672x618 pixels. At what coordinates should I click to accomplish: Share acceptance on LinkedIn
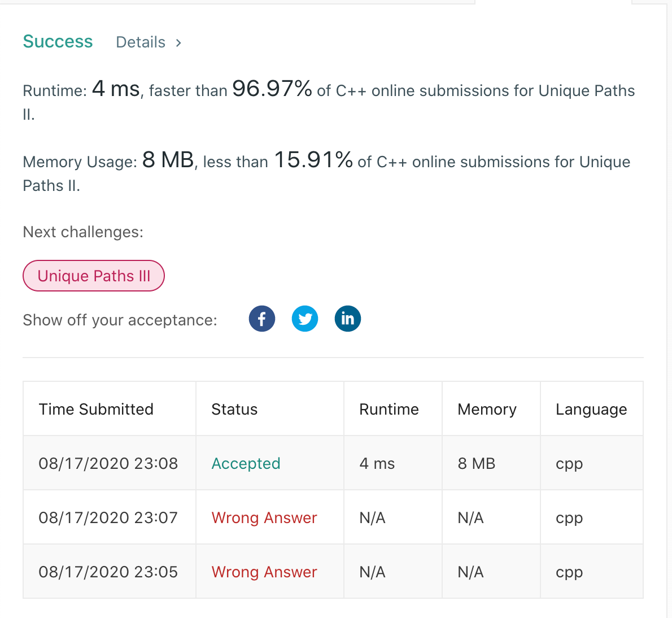click(347, 318)
